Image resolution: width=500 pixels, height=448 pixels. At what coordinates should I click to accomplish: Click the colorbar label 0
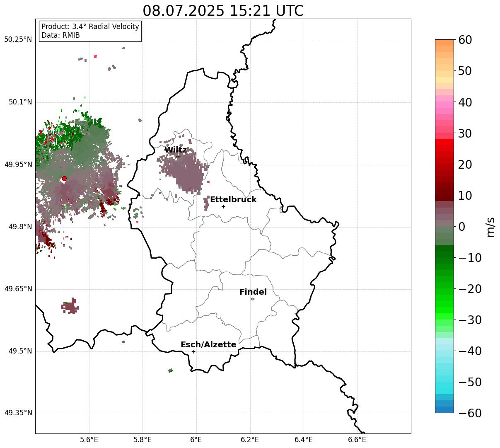pyautogui.click(x=461, y=227)
